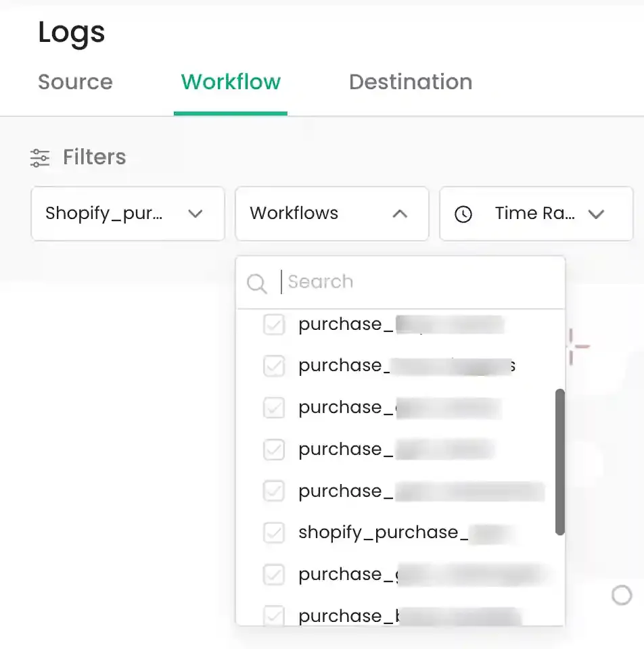Toggle the shopify_purchase_ workflow checkbox
Screen dimensions: 644x649
click(274, 533)
